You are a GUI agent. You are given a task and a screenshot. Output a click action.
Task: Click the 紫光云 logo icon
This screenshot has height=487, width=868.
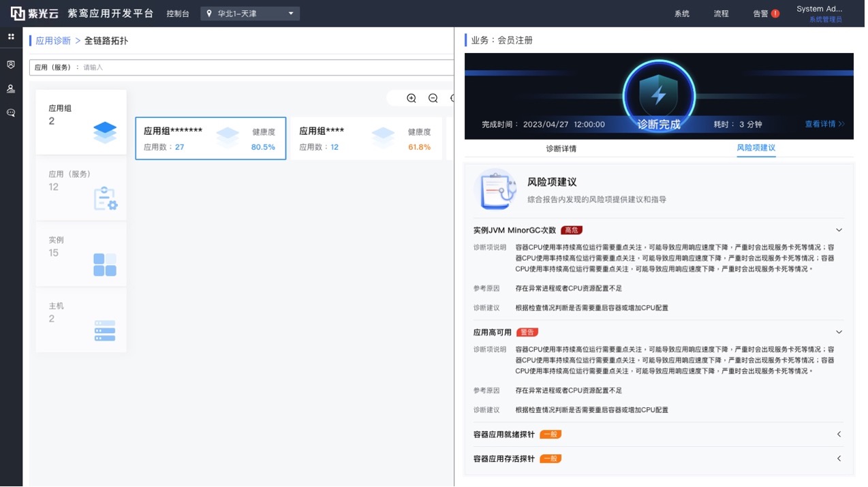(x=18, y=14)
